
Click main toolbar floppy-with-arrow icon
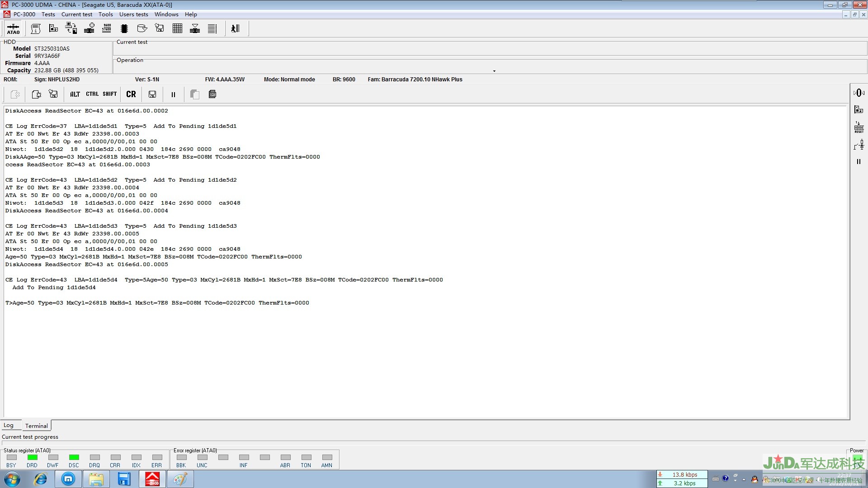[160, 28]
